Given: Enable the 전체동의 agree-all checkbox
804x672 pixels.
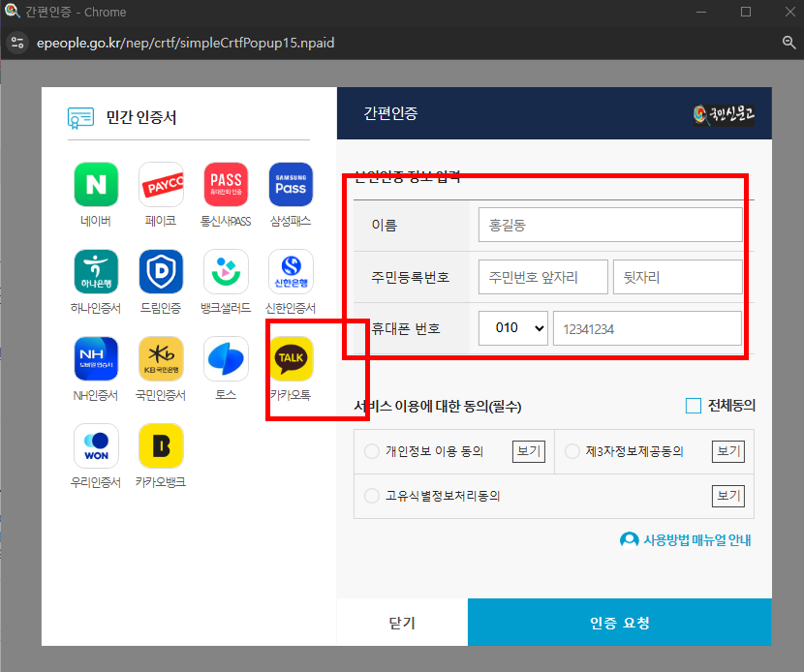Looking at the screenshot, I should point(693,406).
